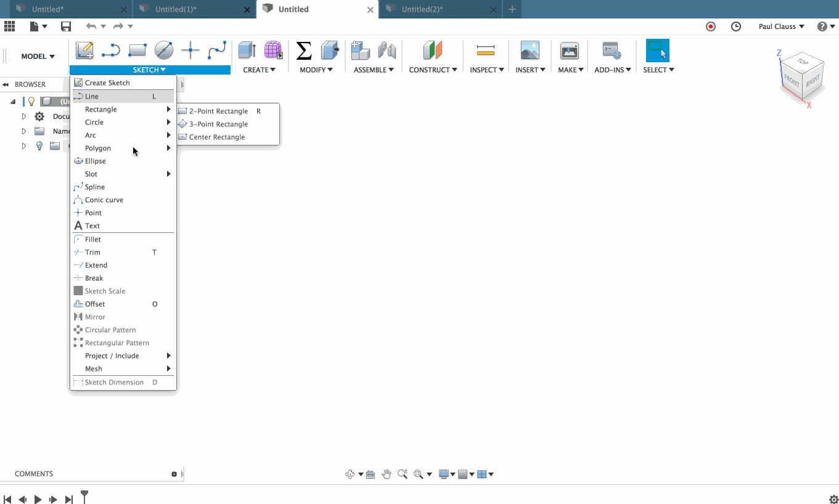This screenshot has width=839, height=504.
Task: Click the record button in the top bar
Action: tap(711, 26)
